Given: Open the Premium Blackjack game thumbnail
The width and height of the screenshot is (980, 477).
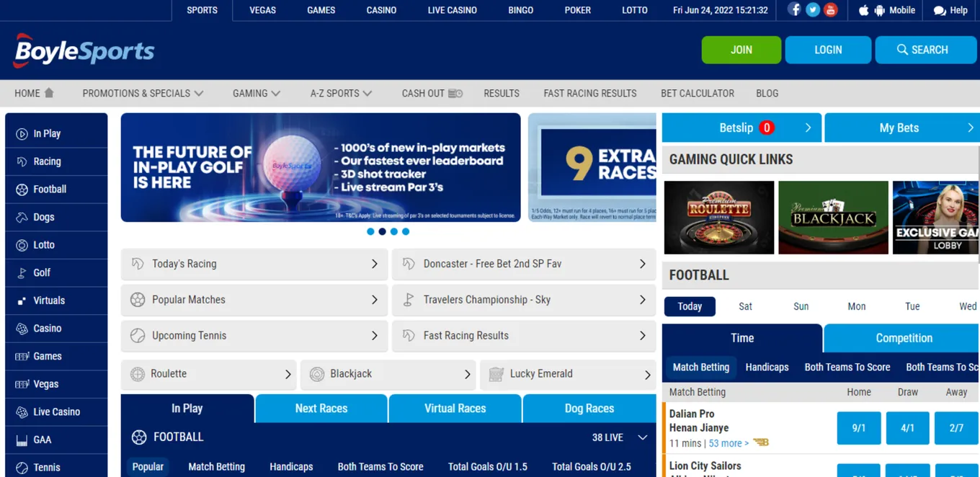Looking at the screenshot, I should (x=834, y=218).
